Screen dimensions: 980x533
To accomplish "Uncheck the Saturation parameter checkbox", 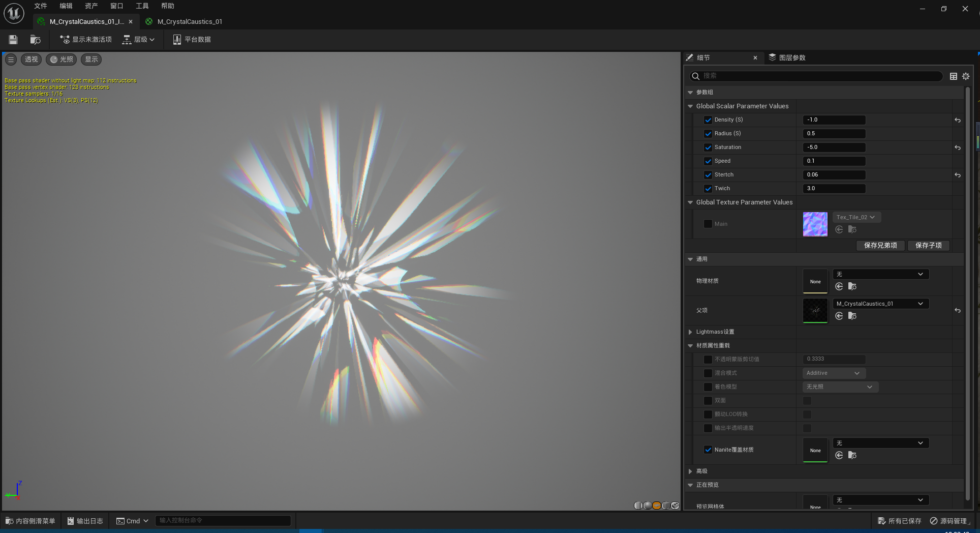I will (708, 147).
